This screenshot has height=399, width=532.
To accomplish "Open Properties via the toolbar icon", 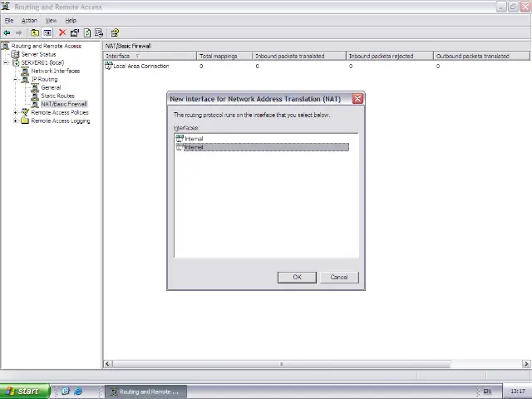I will [x=75, y=33].
